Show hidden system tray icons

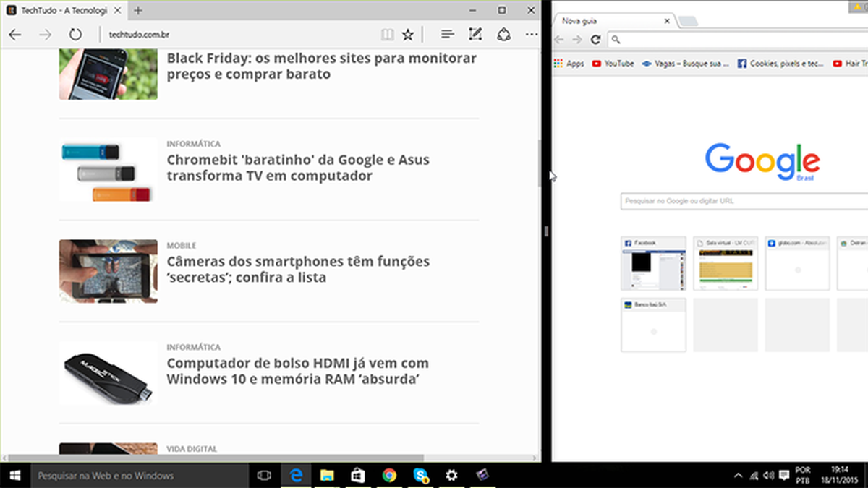tap(738, 475)
